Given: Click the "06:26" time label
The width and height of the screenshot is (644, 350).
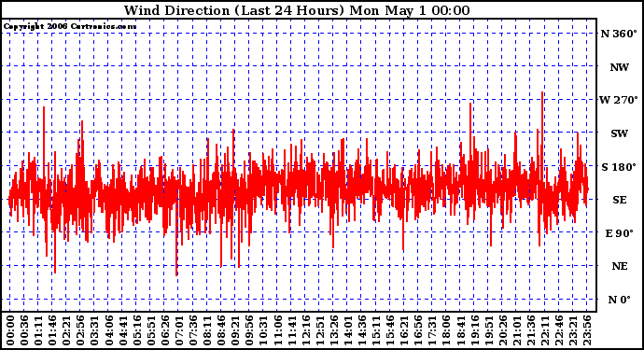Looking at the screenshot, I should pos(164,330).
